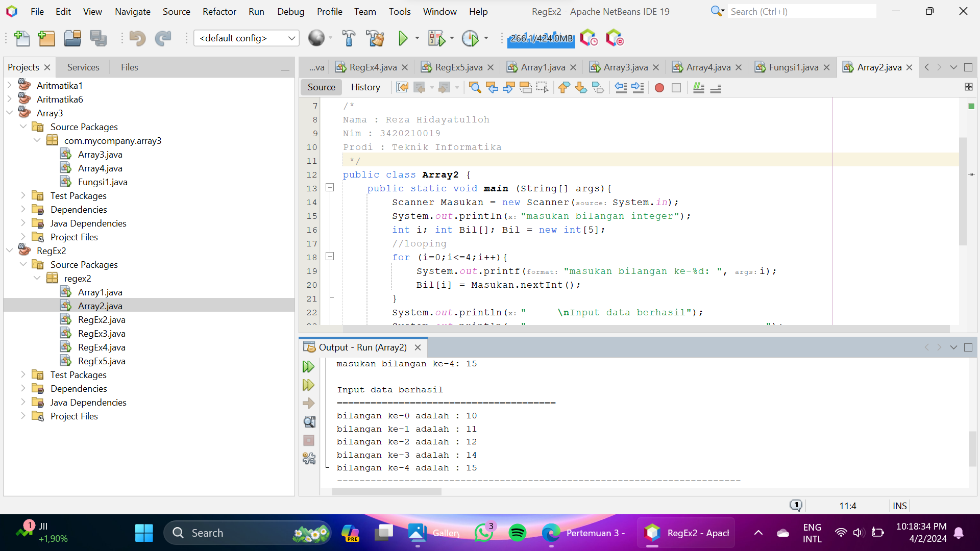The image size is (980, 551).
Task: Switch to the editor History view
Action: [365, 87]
